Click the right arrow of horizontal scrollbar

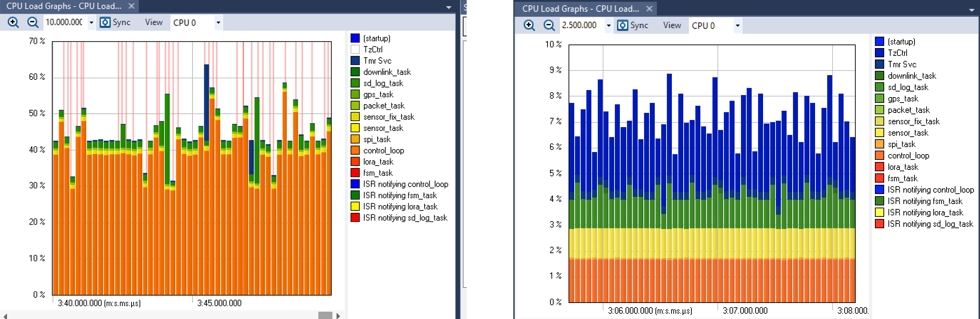tap(338, 315)
